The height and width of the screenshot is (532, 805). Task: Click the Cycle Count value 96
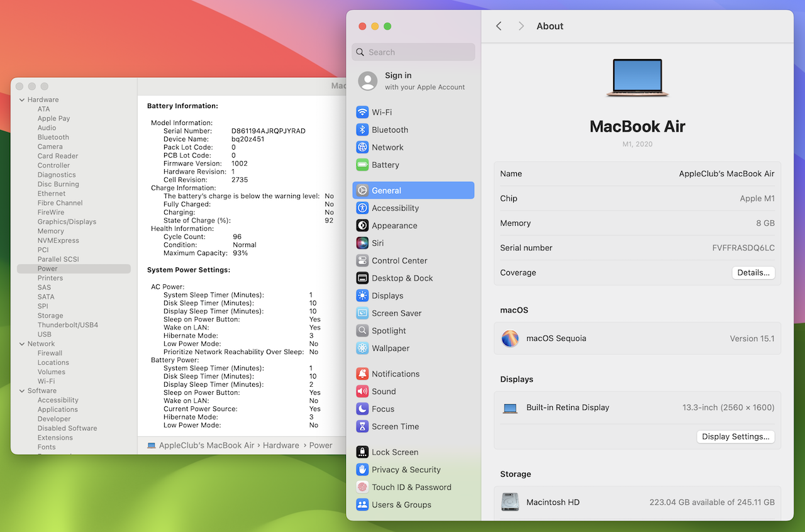click(x=237, y=237)
